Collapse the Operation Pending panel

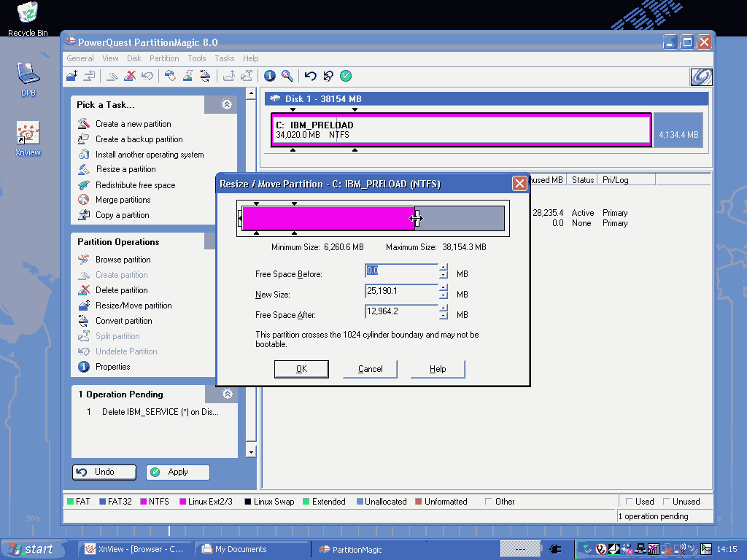coord(227,394)
